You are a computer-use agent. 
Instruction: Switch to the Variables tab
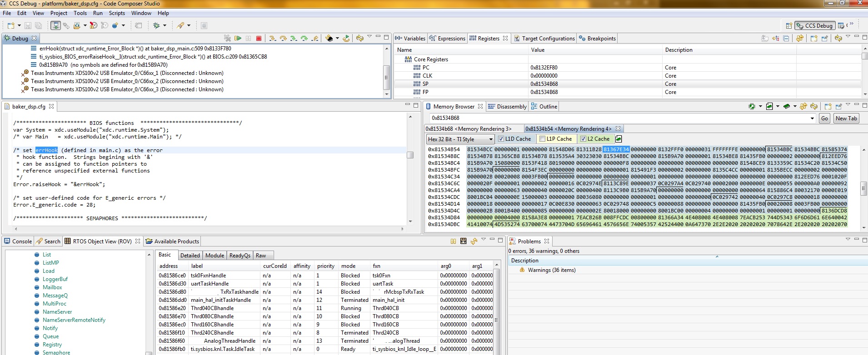[x=410, y=39]
